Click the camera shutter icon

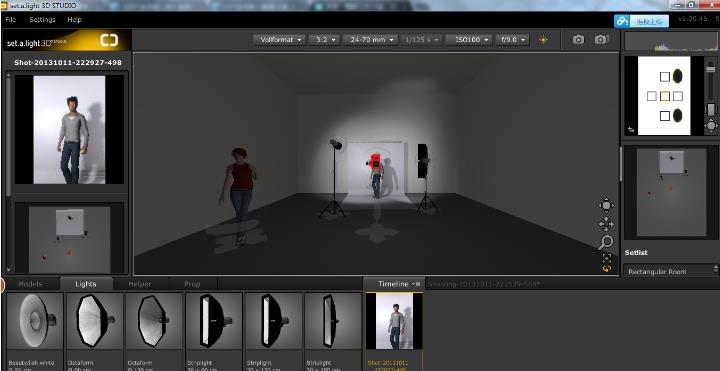pos(578,40)
